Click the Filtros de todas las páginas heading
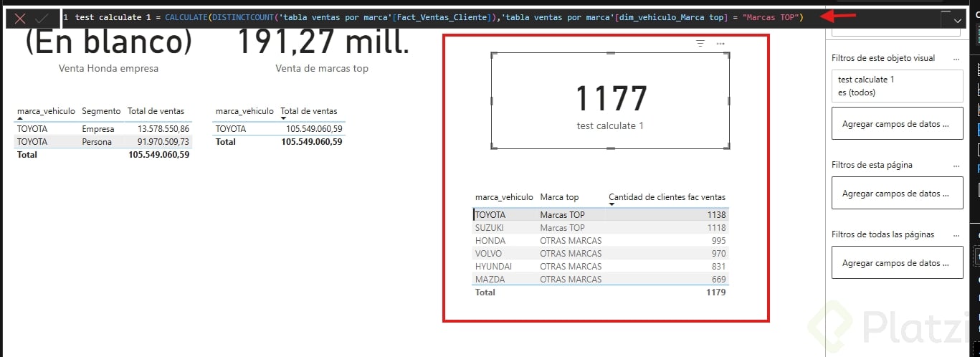980x357 pixels. (x=883, y=234)
